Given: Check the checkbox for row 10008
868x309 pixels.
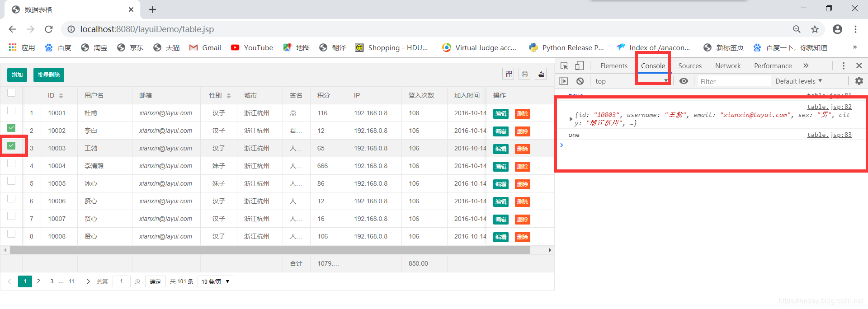Looking at the screenshot, I should (x=11, y=234).
